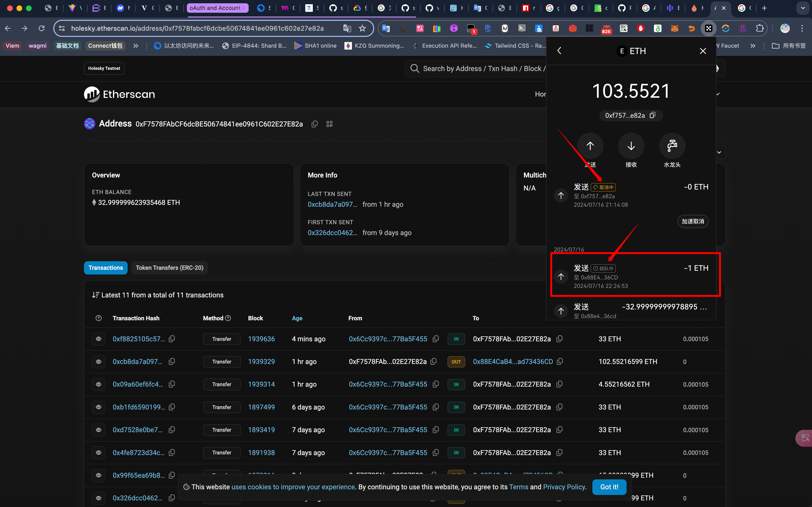
Task: Copy the Etherscan address to clipboard
Action: (314, 124)
